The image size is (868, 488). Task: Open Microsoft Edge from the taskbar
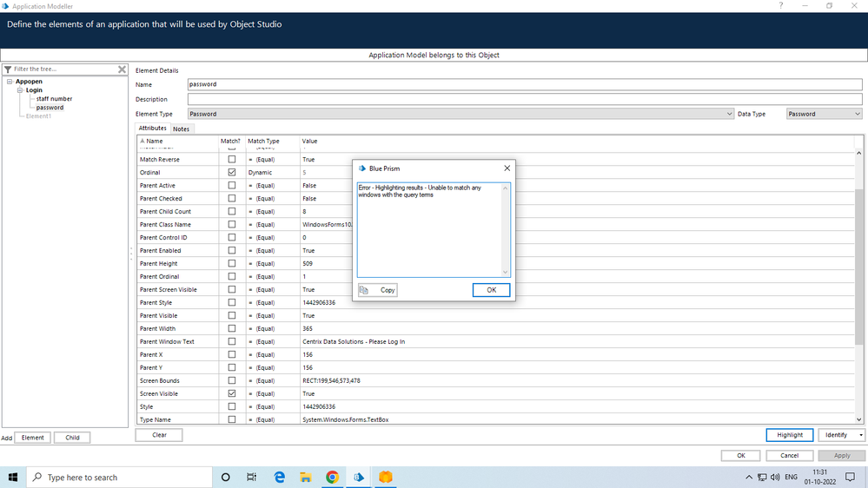pyautogui.click(x=280, y=477)
